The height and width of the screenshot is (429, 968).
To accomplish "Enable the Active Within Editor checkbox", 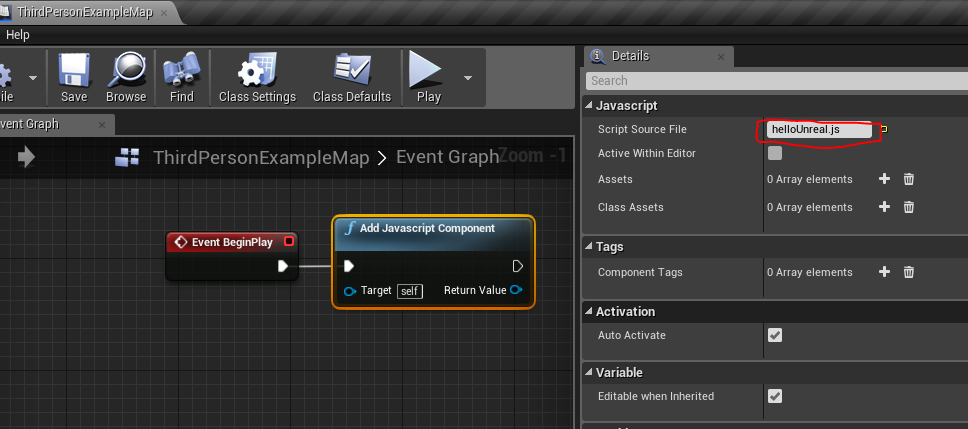I will click(775, 153).
